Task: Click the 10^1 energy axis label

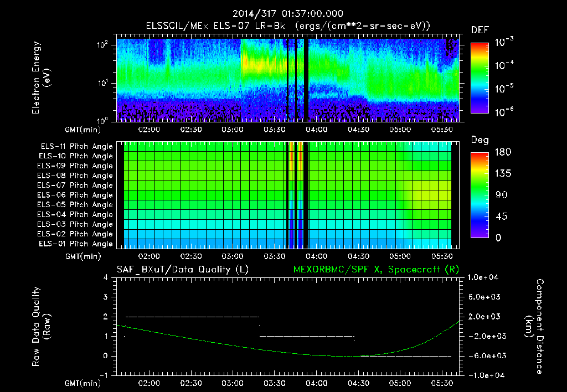Action: point(102,83)
